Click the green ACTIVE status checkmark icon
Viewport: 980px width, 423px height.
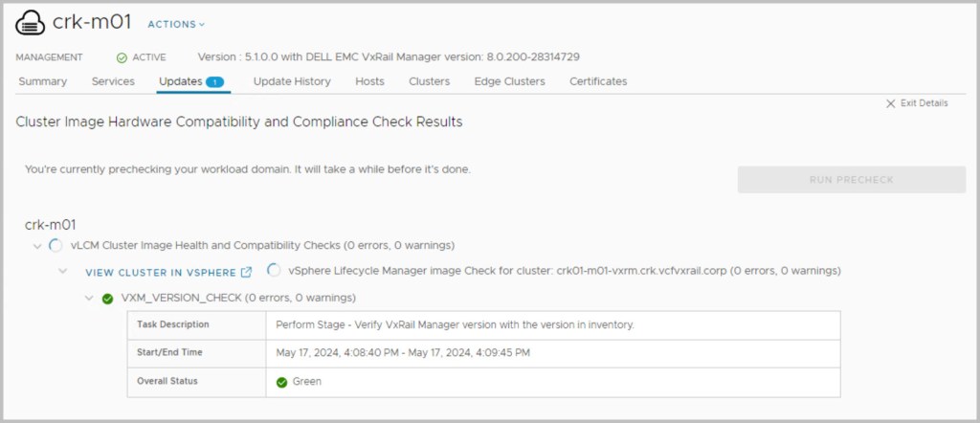122,57
